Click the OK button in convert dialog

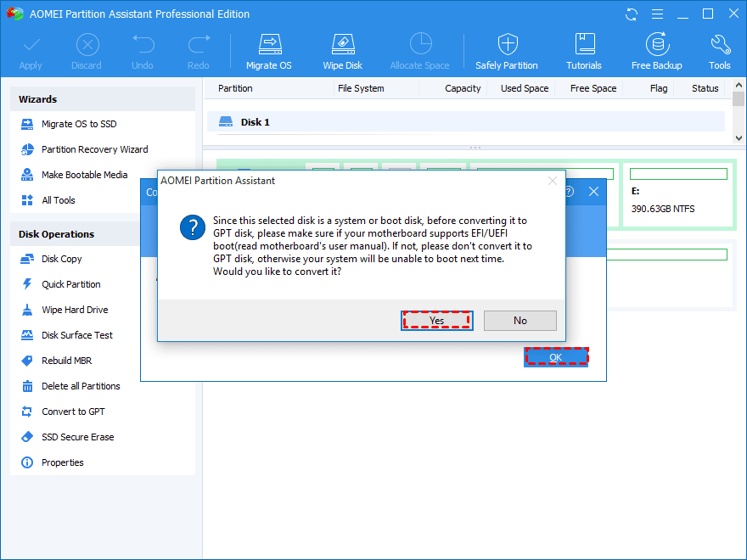(x=556, y=357)
